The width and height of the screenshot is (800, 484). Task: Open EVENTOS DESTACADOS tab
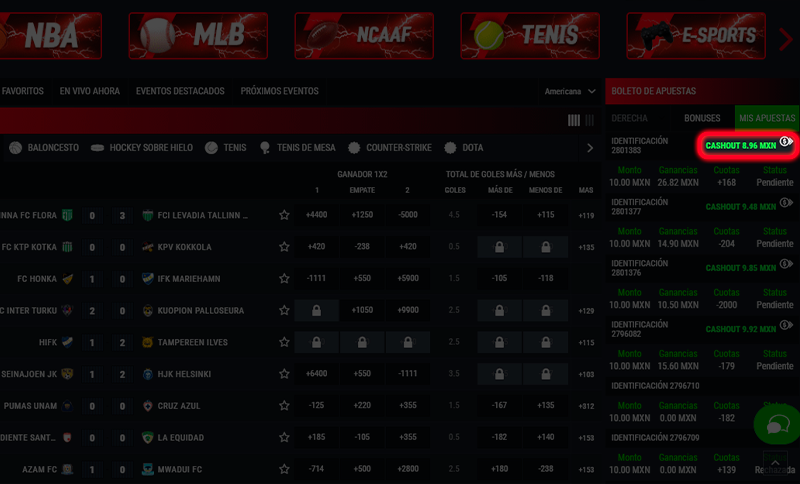click(x=180, y=91)
